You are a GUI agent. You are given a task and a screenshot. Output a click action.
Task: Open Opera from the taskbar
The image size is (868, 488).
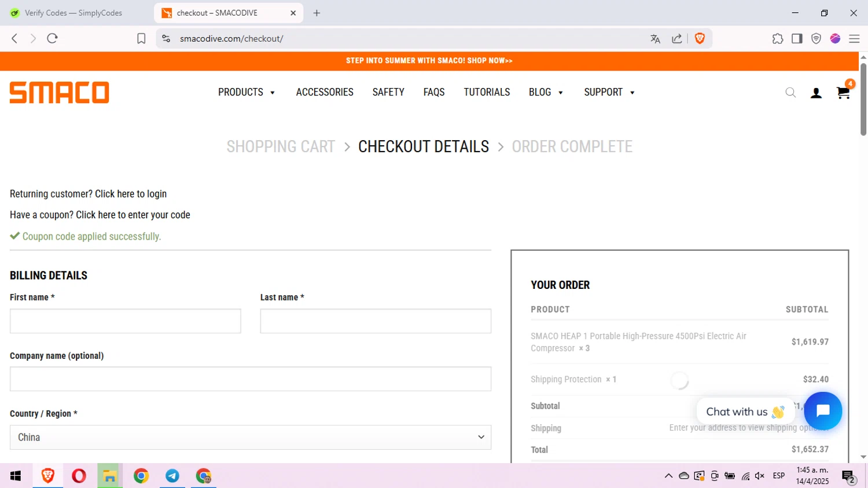(x=79, y=476)
